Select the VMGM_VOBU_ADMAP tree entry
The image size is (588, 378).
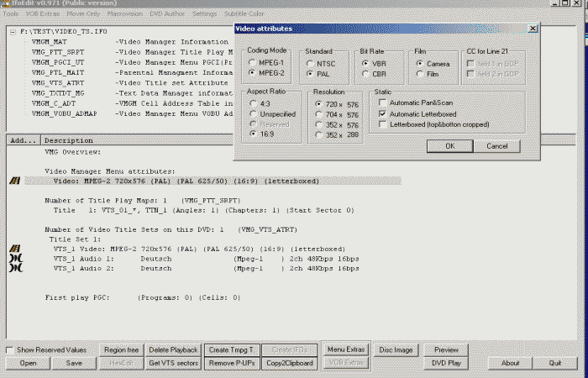(x=62, y=113)
